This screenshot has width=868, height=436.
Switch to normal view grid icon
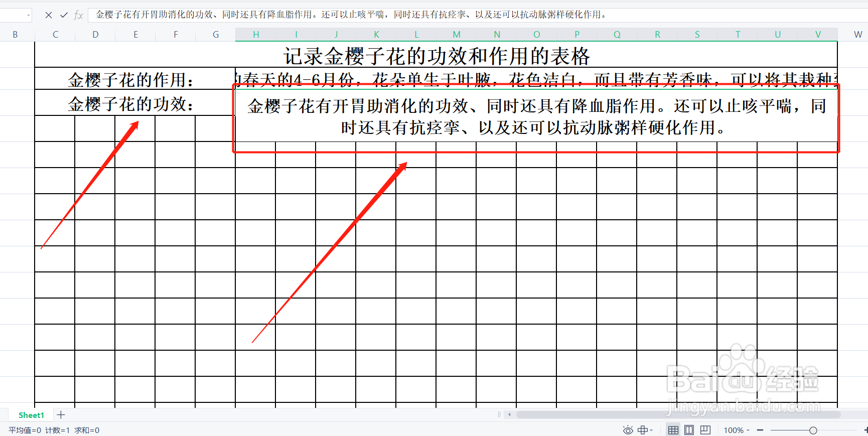673,430
